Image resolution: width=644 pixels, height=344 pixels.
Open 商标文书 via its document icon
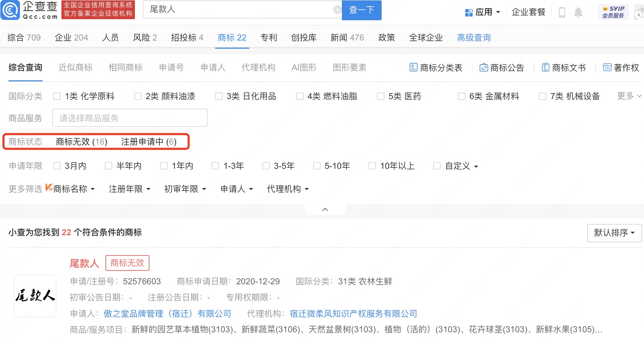(x=545, y=68)
